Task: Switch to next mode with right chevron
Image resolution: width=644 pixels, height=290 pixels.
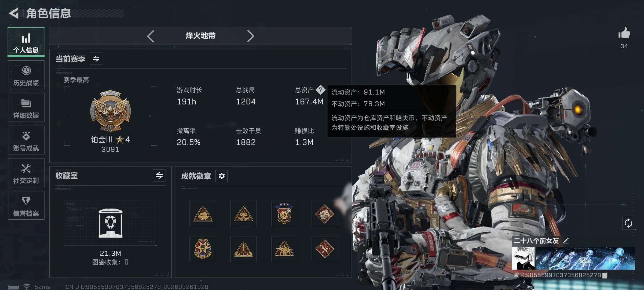Action: (251, 36)
